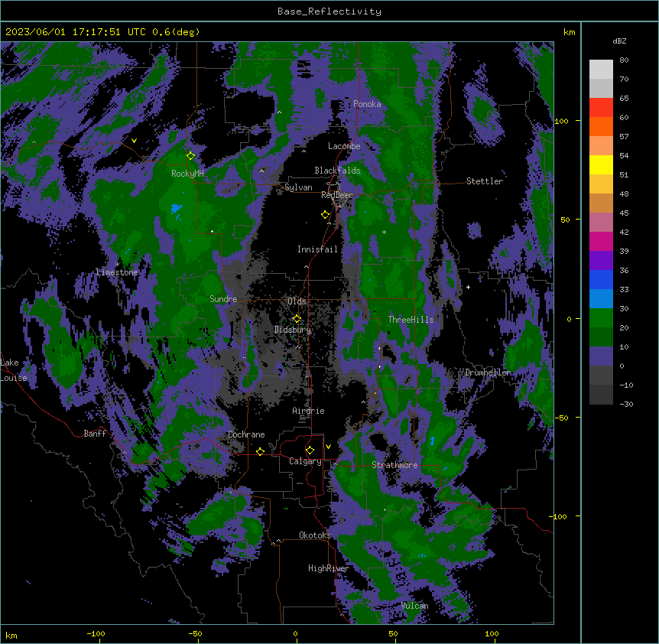Click the Banff label
Screen dimensions: 659x644
click(95, 434)
